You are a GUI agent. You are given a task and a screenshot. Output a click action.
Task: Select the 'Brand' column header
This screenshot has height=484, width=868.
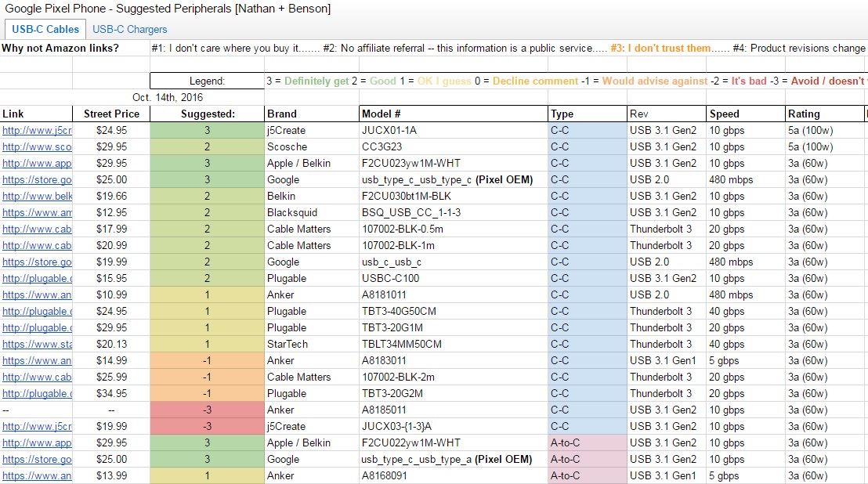312,114
